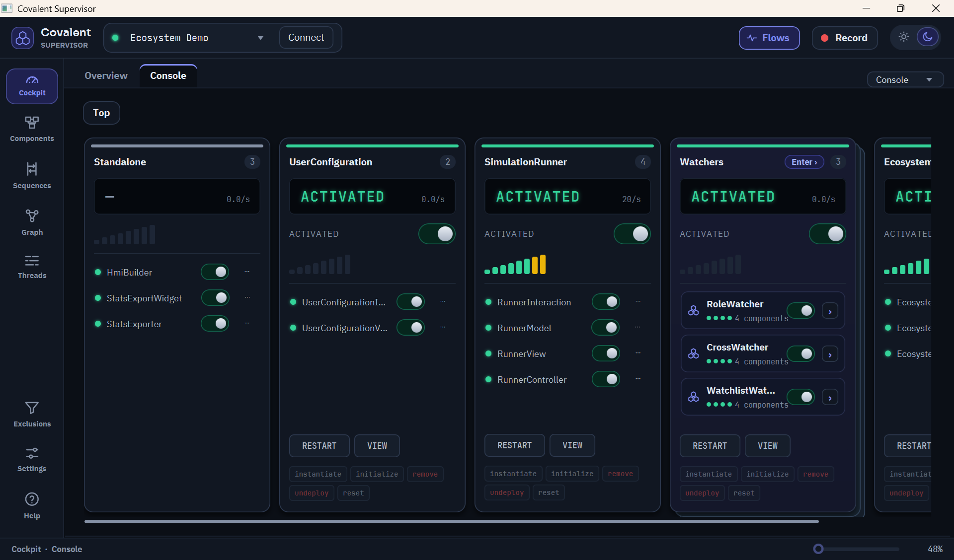
Task: Open the Settings sidebar section
Action: point(32,460)
